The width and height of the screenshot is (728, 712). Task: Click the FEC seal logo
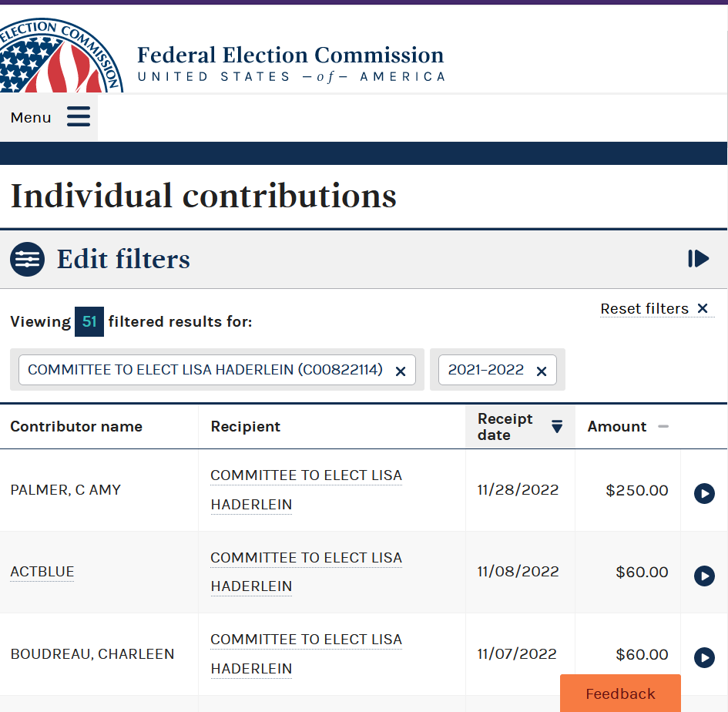[60, 55]
